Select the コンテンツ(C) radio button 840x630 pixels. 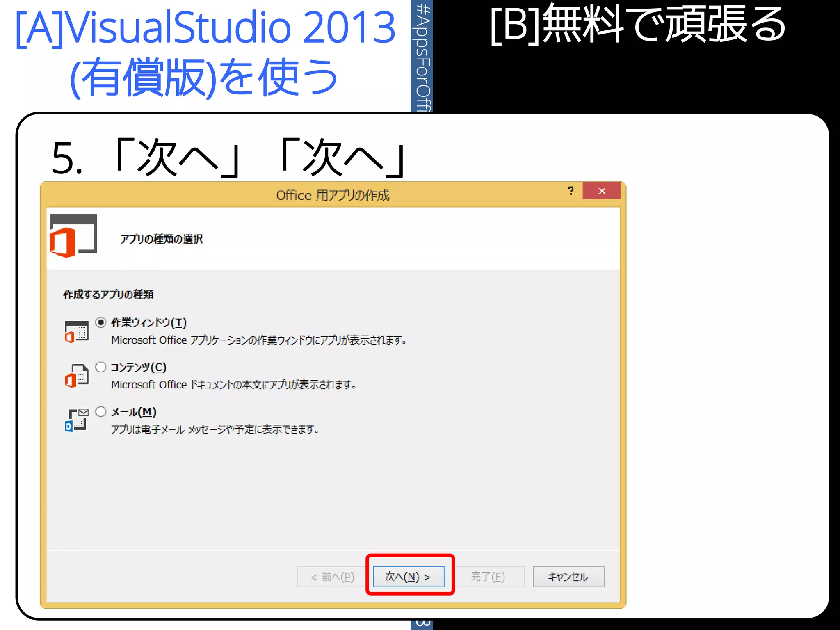(x=101, y=367)
